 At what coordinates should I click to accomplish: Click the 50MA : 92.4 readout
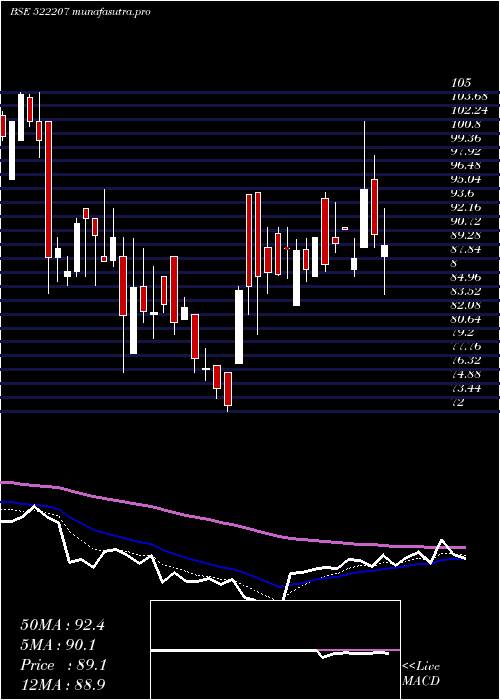pos(62,625)
